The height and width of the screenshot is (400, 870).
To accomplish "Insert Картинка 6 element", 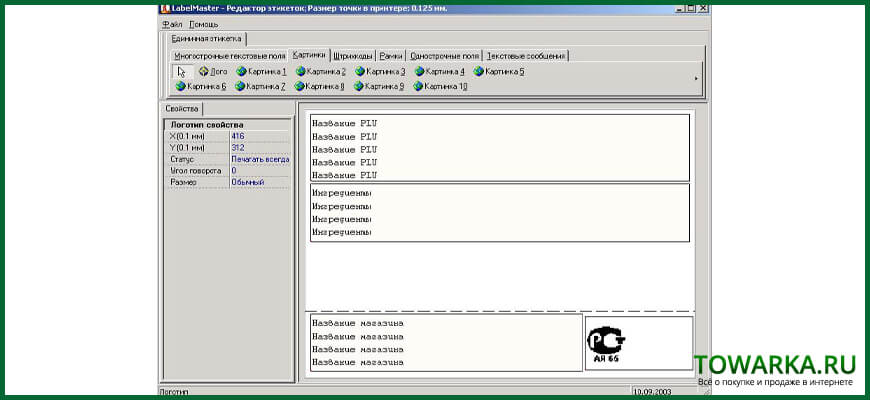I will pyautogui.click(x=201, y=86).
